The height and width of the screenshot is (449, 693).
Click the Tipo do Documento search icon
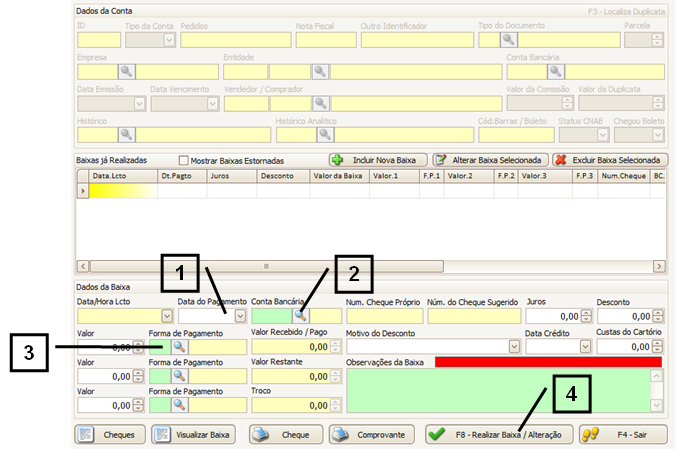click(x=508, y=39)
